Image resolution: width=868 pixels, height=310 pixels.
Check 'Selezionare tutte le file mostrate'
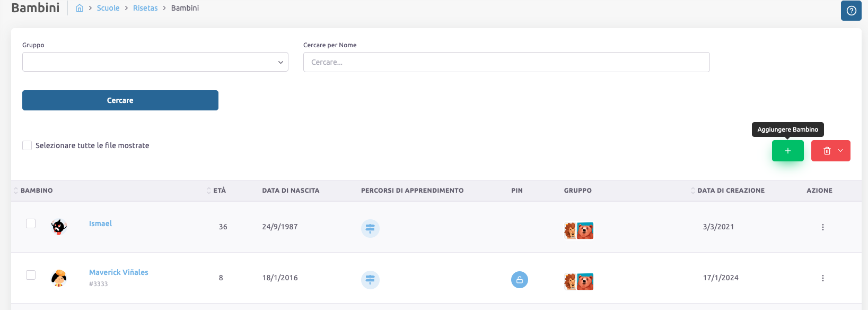27,145
